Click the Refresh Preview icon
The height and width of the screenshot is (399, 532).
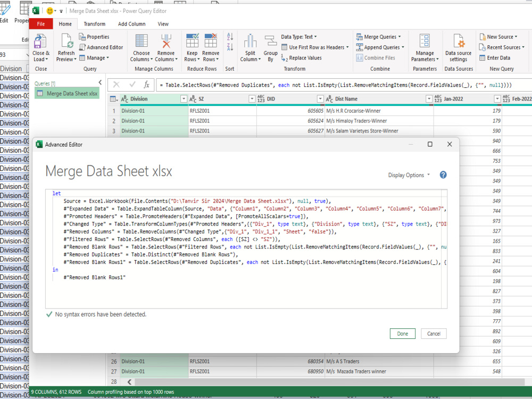point(66,41)
